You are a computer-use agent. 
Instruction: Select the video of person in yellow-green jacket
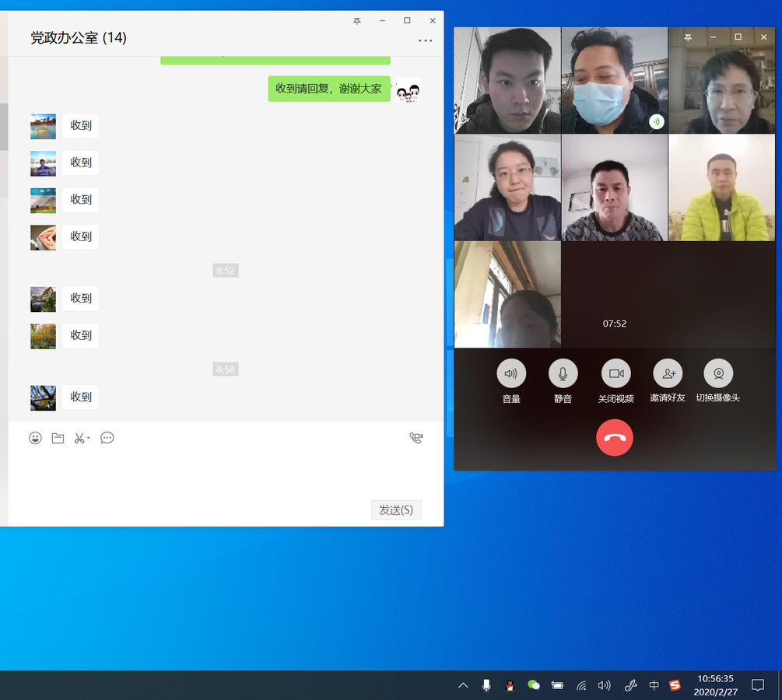(721, 187)
